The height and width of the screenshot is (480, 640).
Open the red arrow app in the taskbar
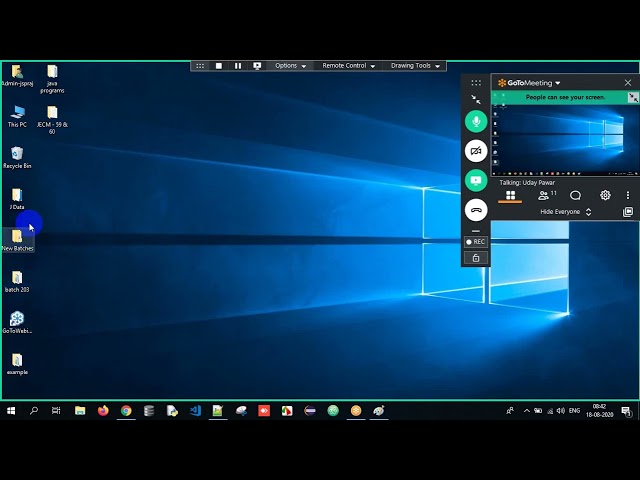tap(264, 411)
